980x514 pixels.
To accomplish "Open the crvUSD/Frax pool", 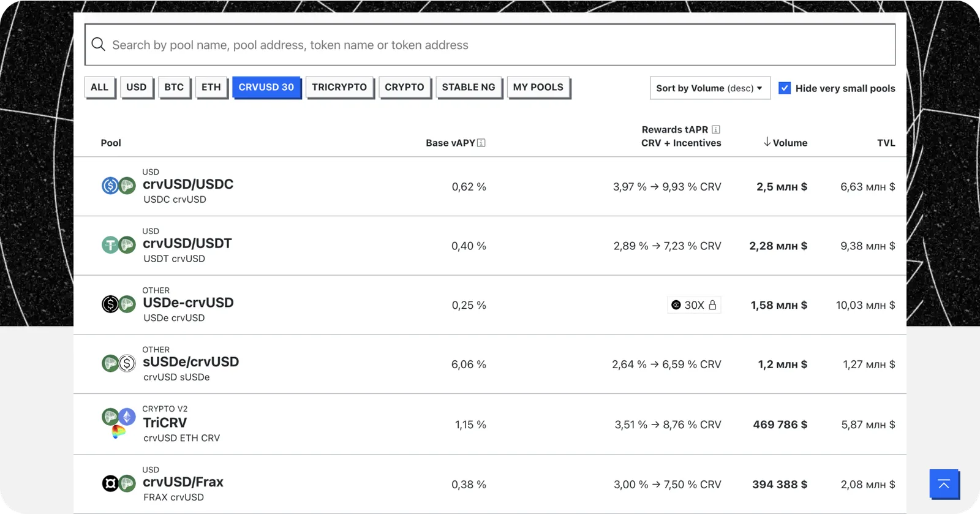I will pyautogui.click(x=490, y=484).
